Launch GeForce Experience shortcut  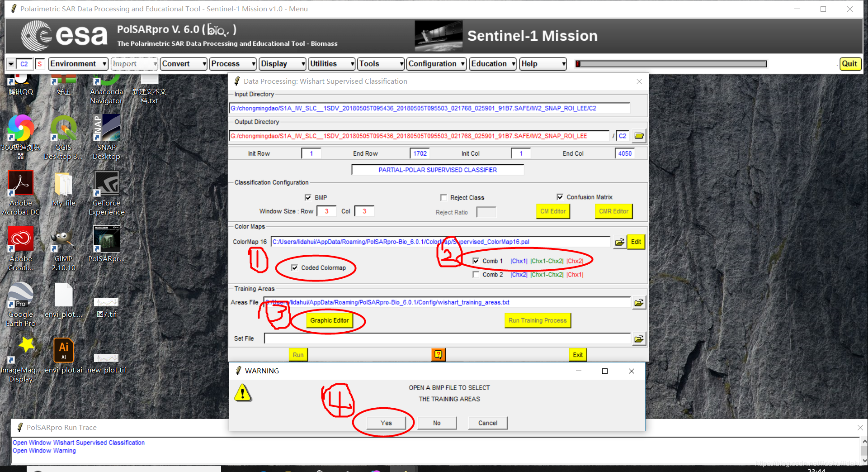coord(107,193)
